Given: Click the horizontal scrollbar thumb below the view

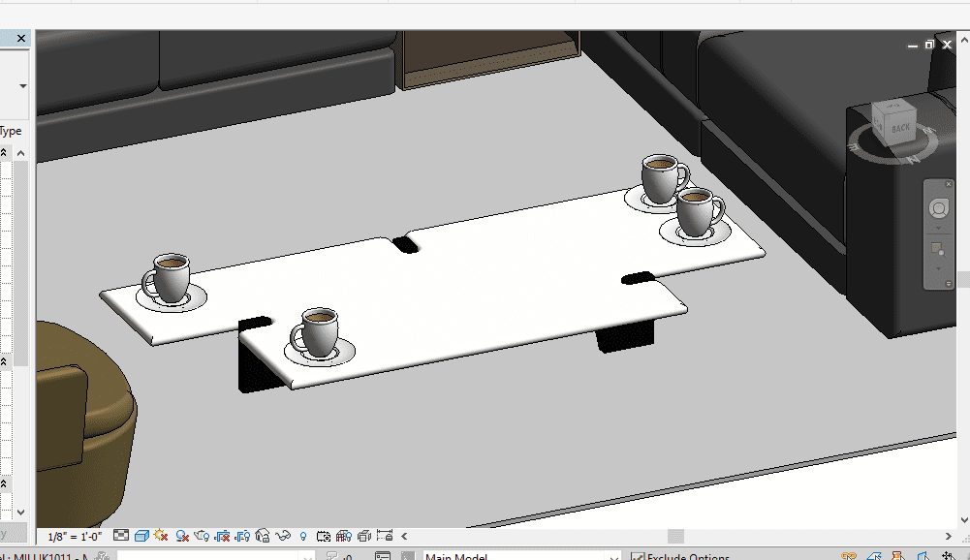Looking at the screenshot, I should click(675, 536).
